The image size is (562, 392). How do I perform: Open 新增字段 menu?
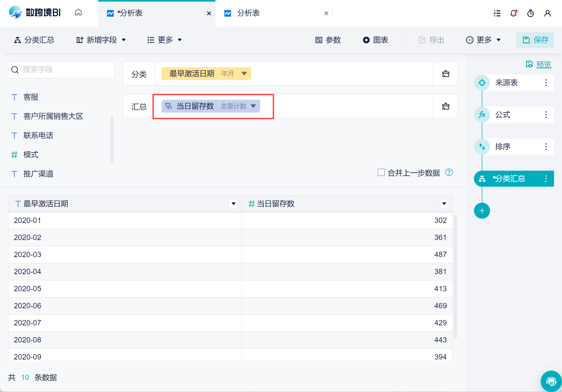tap(101, 40)
